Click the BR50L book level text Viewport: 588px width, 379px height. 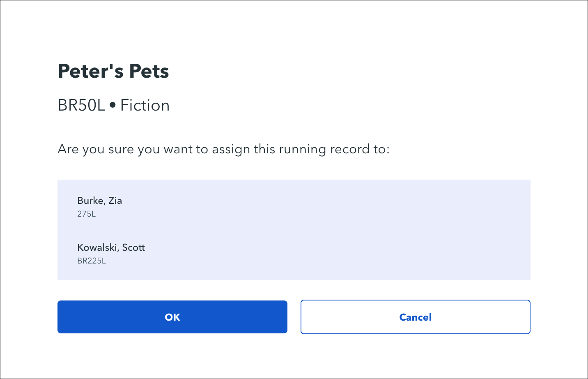(x=81, y=106)
